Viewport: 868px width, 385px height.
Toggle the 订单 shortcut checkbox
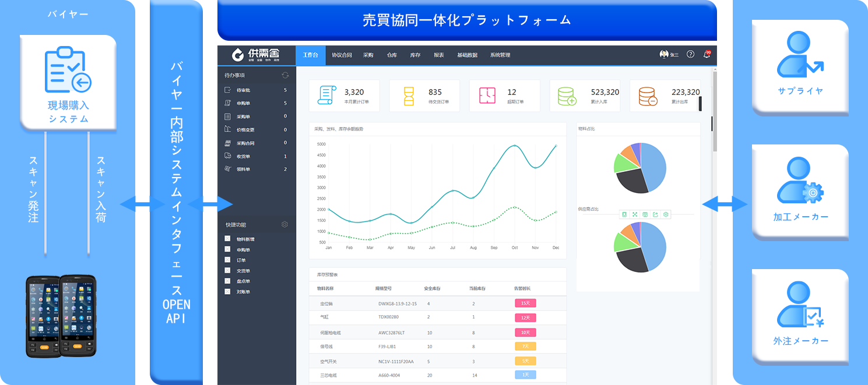click(x=228, y=260)
